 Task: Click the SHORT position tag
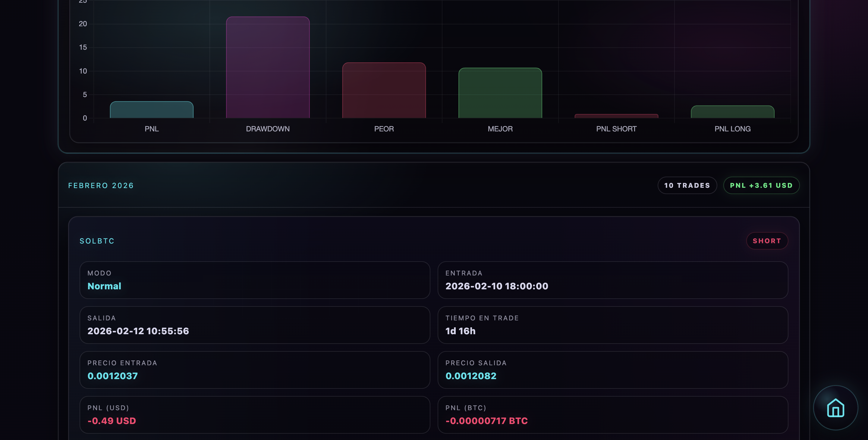pos(767,241)
